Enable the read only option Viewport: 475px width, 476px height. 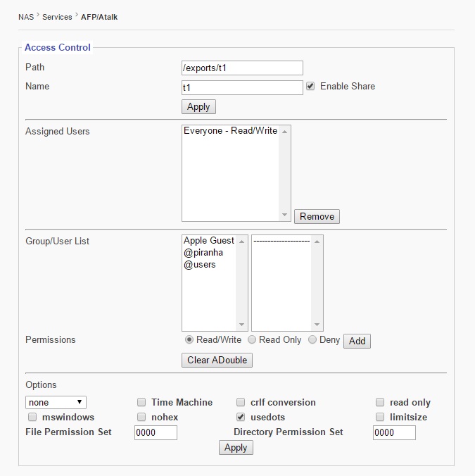click(x=380, y=403)
